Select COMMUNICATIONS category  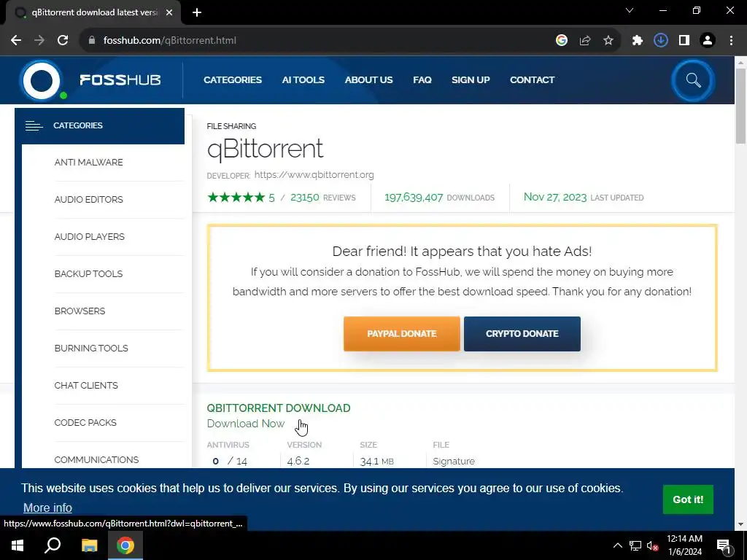point(97,459)
